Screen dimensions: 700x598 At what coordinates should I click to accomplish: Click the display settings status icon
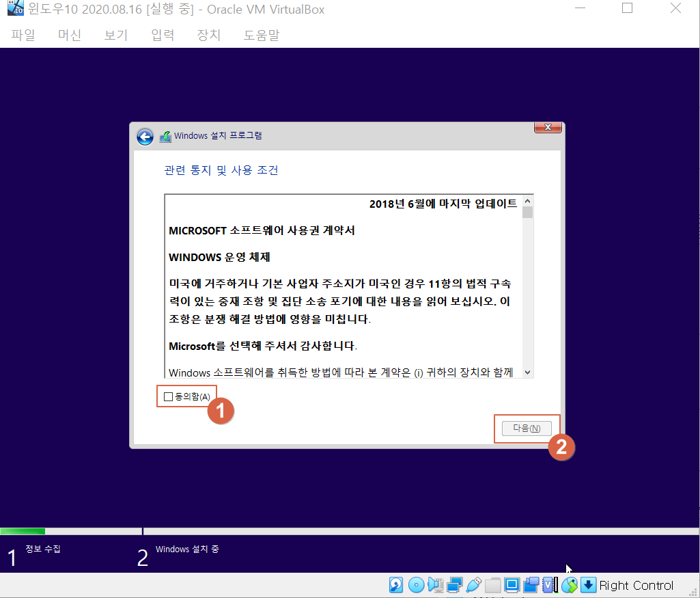pyautogui.click(x=512, y=585)
